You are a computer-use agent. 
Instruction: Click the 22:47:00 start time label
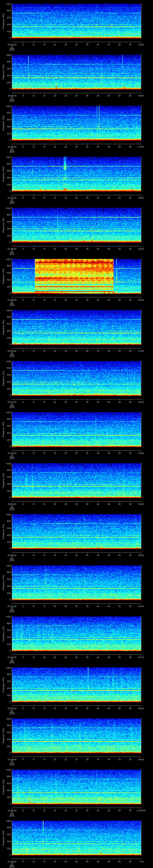tap(12, 198)
